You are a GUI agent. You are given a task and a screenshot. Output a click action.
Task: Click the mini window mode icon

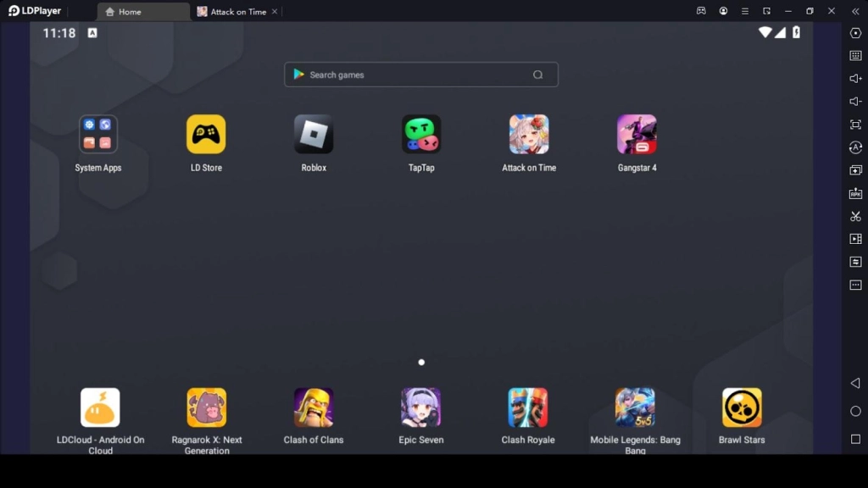[766, 11]
